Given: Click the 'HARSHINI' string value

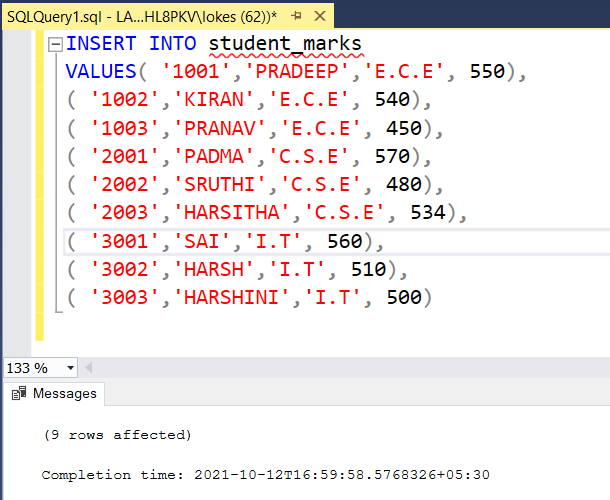Looking at the screenshot, I should (x=231, y=297).
